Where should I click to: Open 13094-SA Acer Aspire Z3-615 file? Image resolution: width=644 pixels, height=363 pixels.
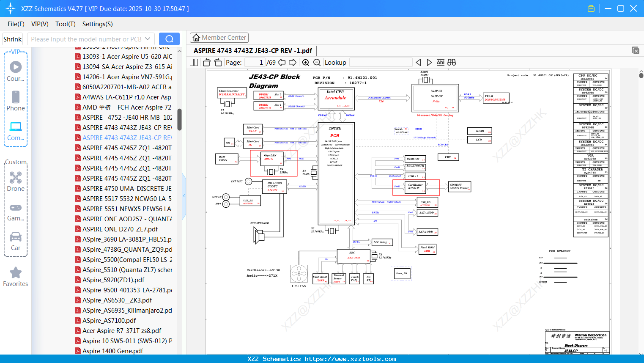click(123, 67)
